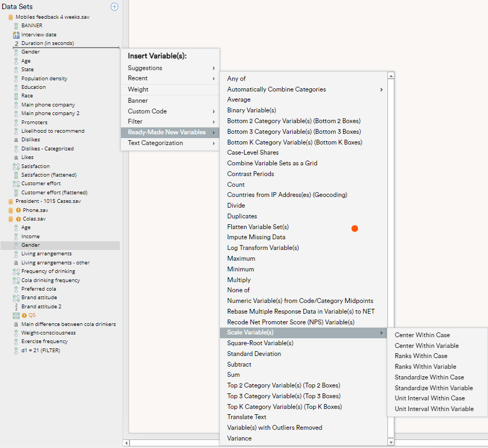Viewport: 488px width, 448px height.
Task: Choose Translate Text
Action: (303, 417)
